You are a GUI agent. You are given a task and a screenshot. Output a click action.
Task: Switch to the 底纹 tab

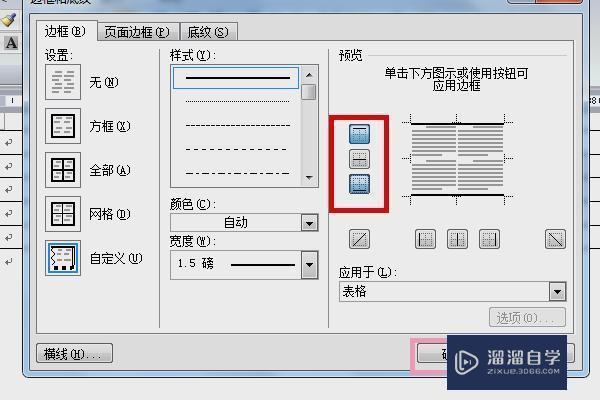pyautogui.click(x=209, y=32)
